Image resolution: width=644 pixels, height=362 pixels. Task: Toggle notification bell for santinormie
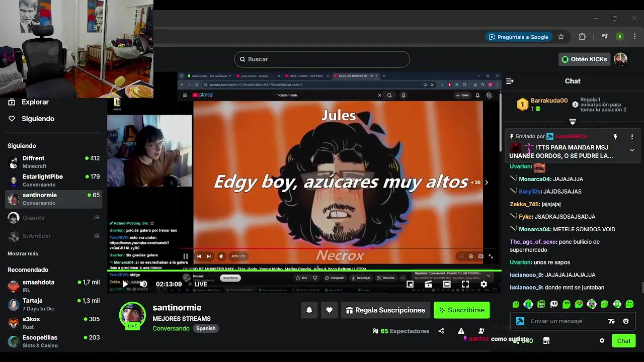tap(309, 310)
